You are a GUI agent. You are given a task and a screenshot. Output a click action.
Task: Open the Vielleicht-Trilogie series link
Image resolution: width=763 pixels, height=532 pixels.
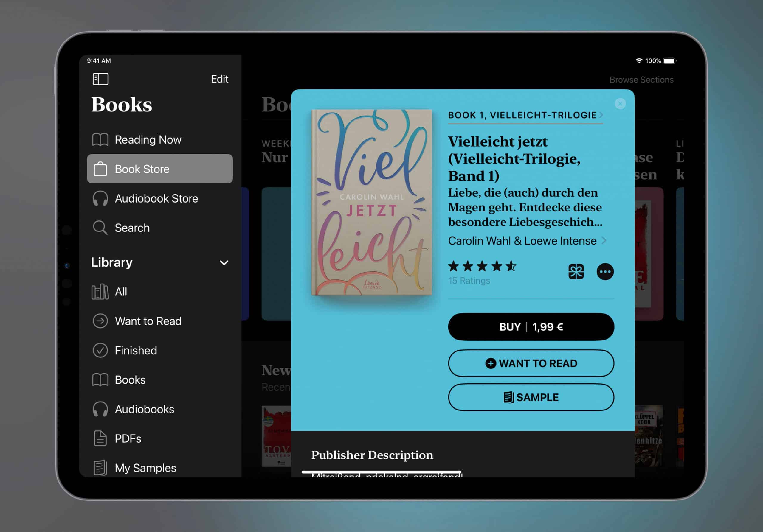(x=525, y=115)
